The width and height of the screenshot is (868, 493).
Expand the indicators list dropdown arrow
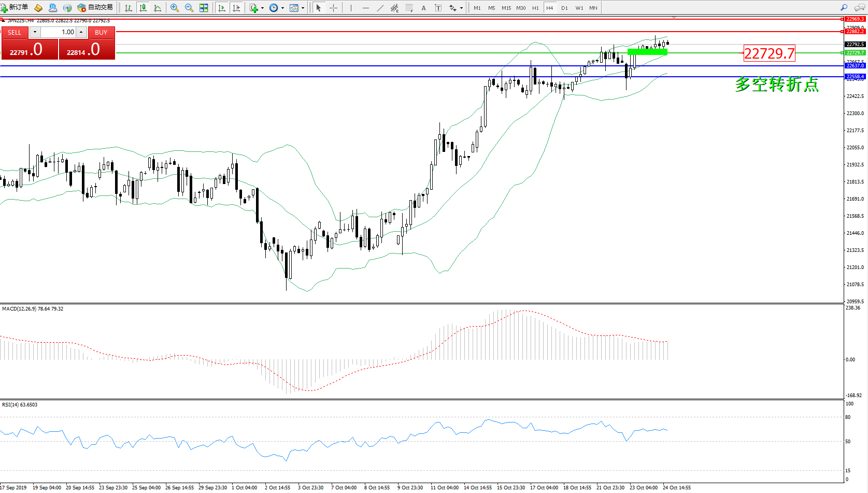(x=262, y=8)
